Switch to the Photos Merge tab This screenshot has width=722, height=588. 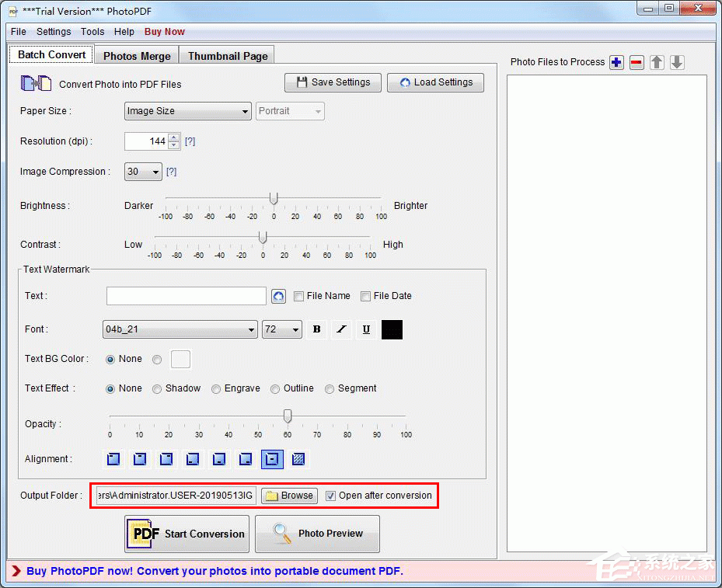tap(137, 56)
